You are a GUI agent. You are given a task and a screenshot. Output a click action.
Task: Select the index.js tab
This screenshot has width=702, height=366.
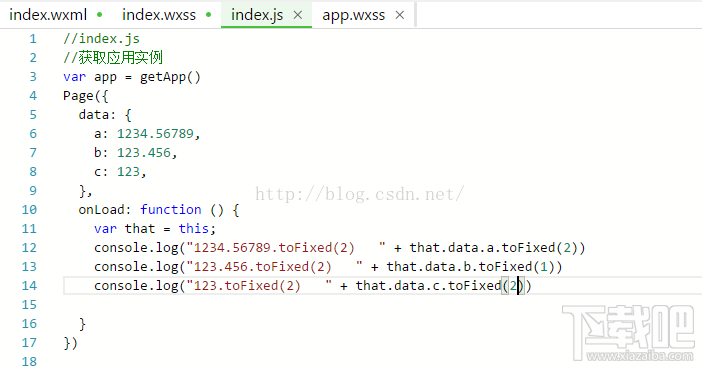coord(257,15)
